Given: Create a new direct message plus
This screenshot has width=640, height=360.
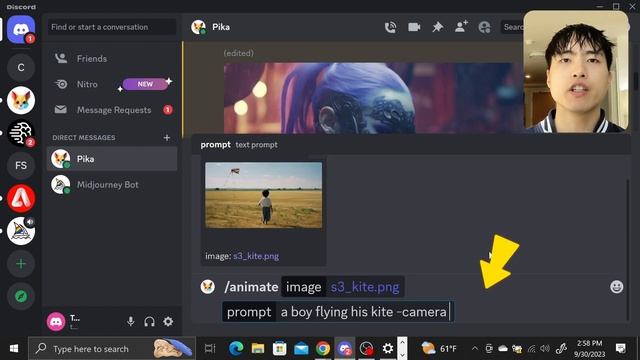Looking at the screenshot, I should 167,138.
